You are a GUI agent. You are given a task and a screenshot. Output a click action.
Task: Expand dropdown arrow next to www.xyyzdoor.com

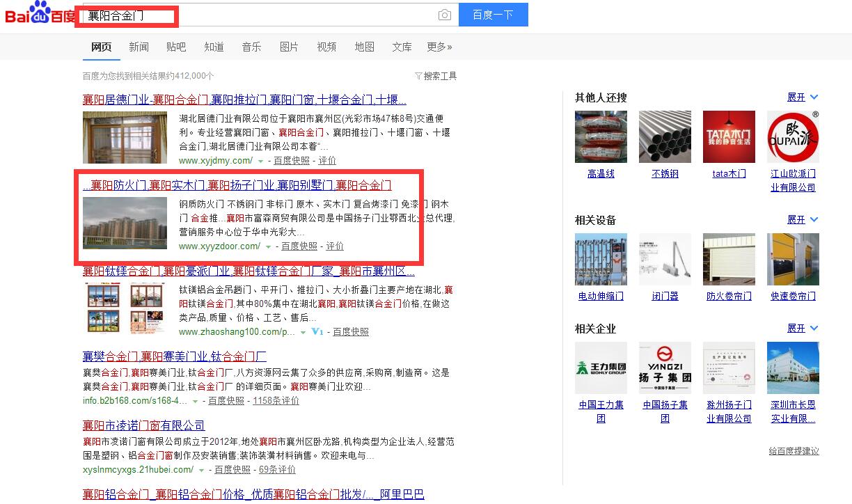click(x=269, y=246)
